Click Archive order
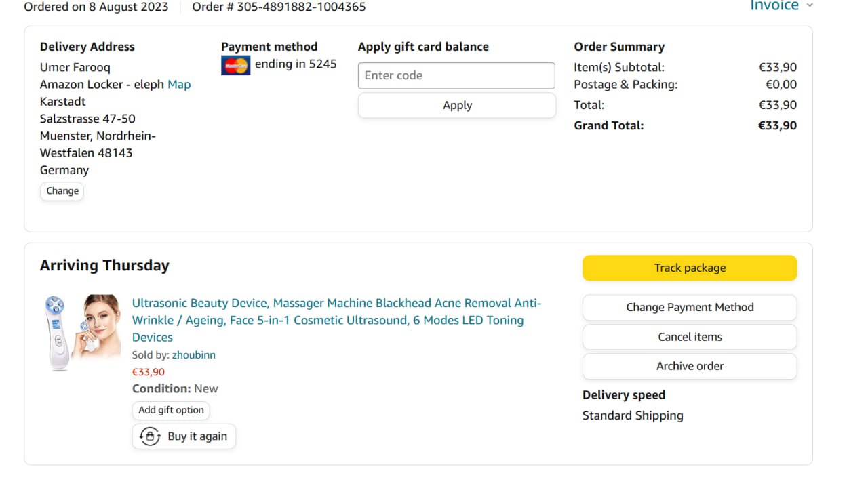Image resolution: width=868 pixels, height=488 pixels. [x=690, y=366]
